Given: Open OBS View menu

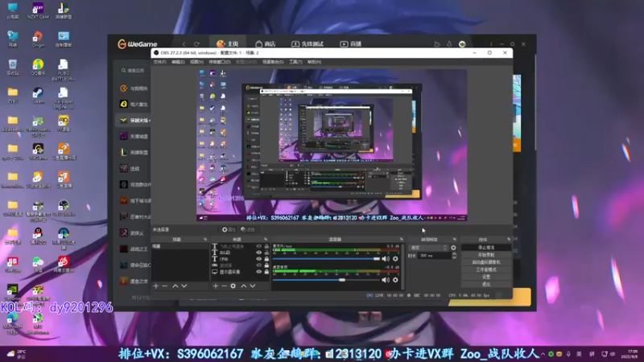Looking at the screenshot, I should pyautogui.click(x=196, y=62).
